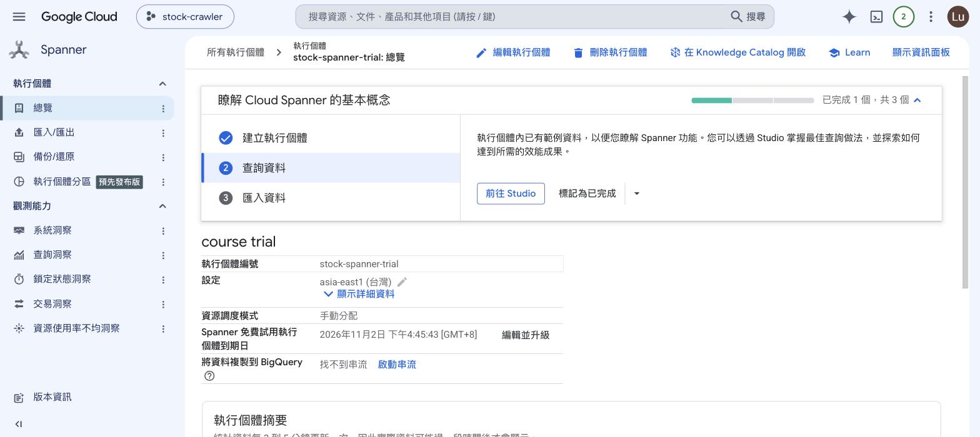Click the course trial heading
The height and width of the screenshot is (437, 980).
tap(239, 242)
